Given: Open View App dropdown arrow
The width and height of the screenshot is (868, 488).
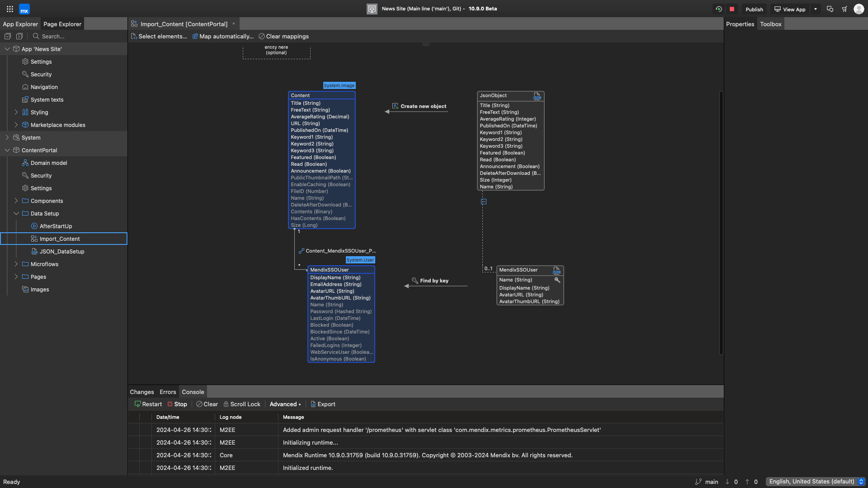Looking at the screenshot, I should click(816, 9).
